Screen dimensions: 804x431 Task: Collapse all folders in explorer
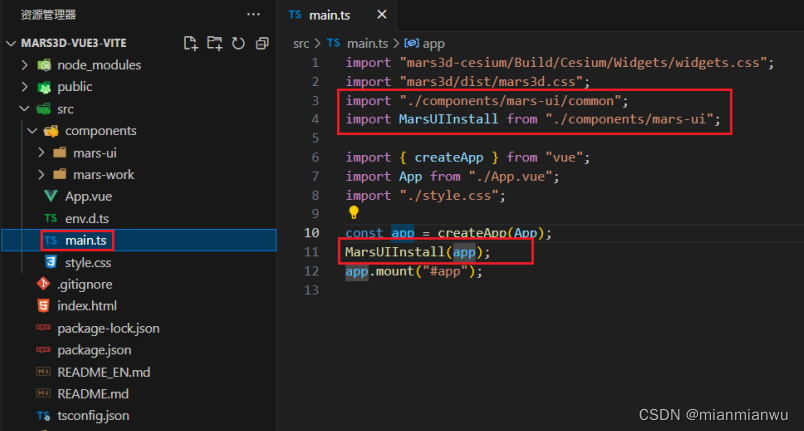[x=262, y=44]
